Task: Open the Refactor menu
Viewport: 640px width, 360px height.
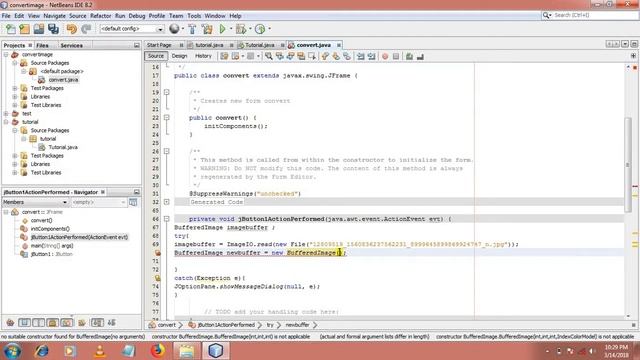Action: pyautogui.click(x=100, y=16)
